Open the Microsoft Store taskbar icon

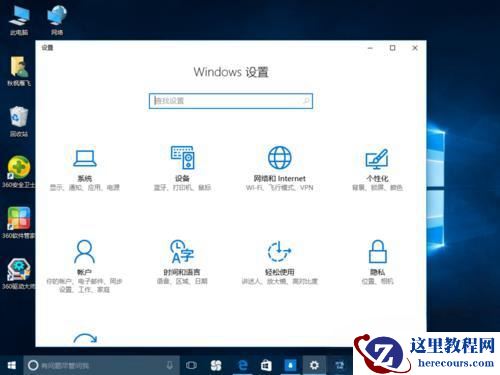(x=266, y=365)
